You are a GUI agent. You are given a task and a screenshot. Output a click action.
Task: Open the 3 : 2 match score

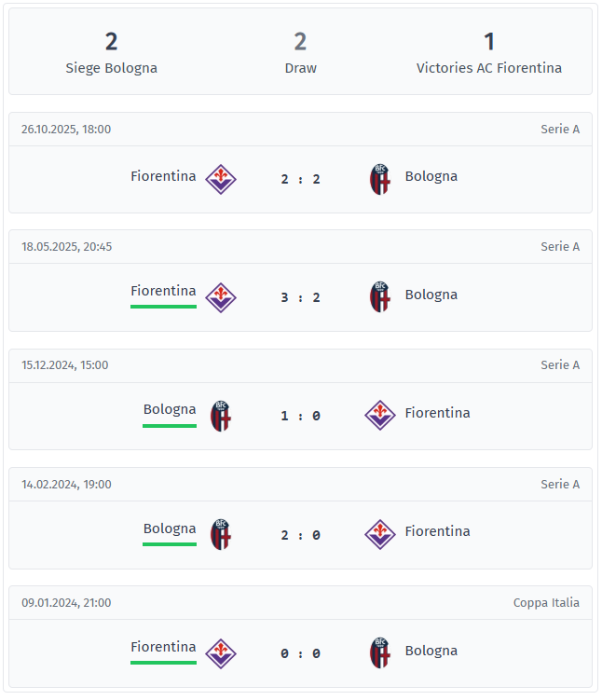coord(300,297)
